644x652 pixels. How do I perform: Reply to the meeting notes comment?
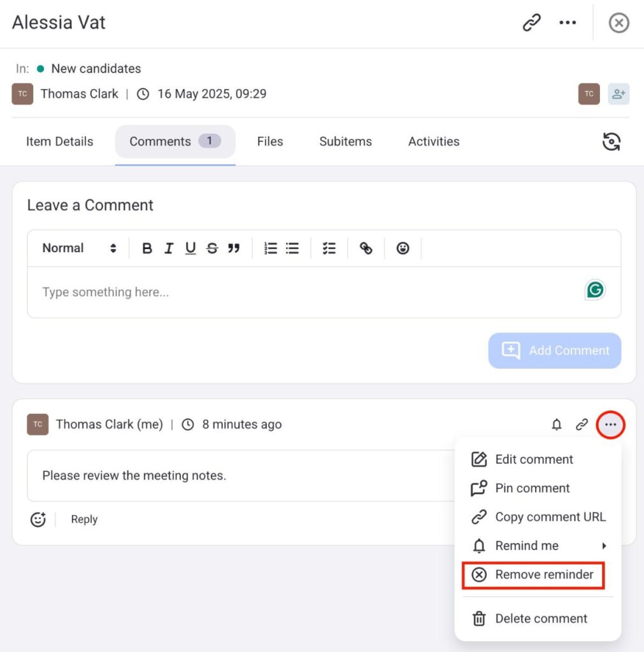coord(84,520)
